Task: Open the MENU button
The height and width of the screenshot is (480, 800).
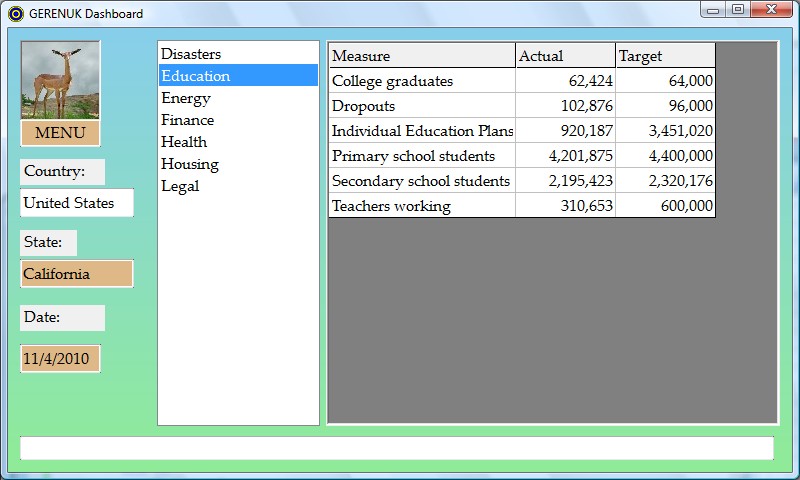Action: [x=60, y=133]
